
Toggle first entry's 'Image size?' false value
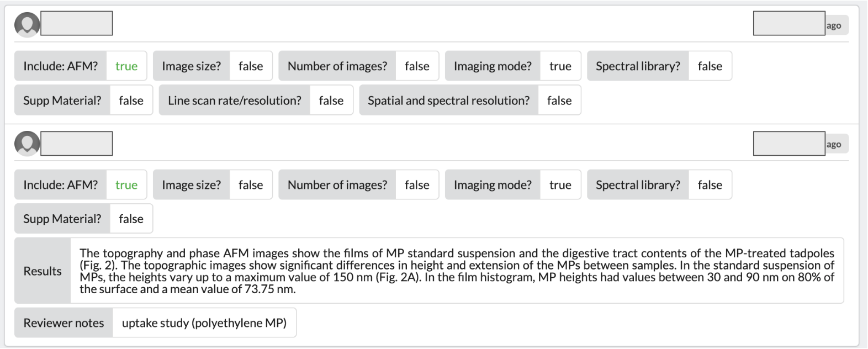point(251,66)
